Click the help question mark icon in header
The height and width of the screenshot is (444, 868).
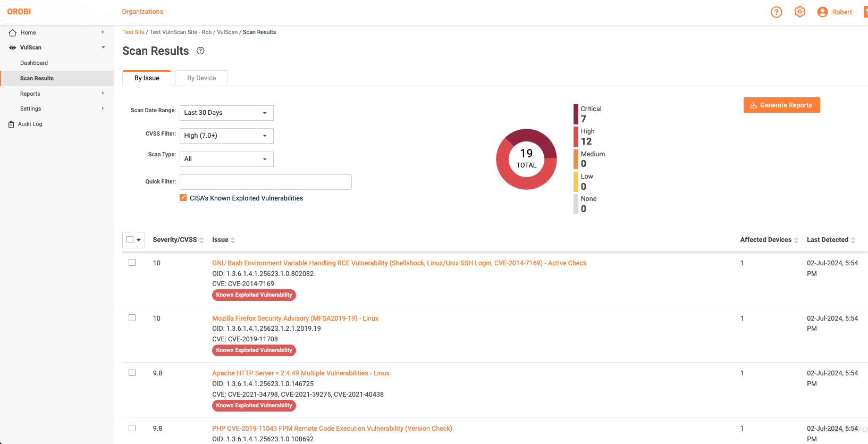point(776,12)
